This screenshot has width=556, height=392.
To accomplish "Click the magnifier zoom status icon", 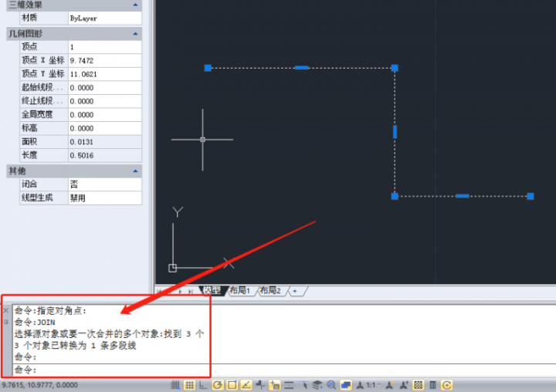I will pyautogui.click(x=331, y=385).
